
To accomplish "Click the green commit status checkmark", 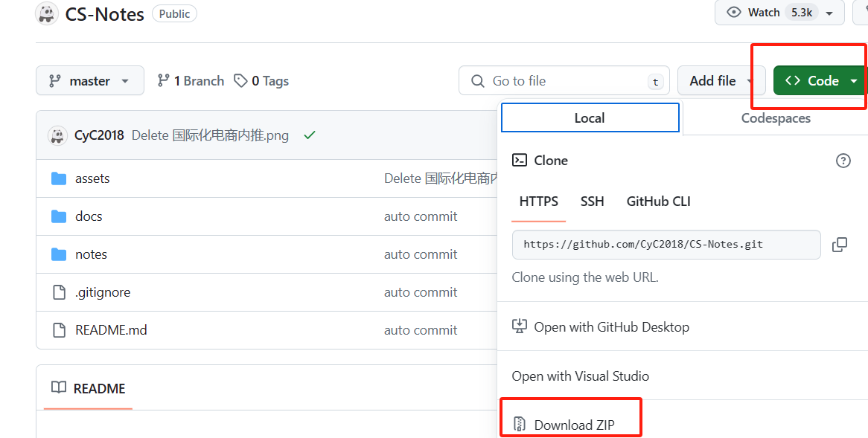I will (310, 135).
